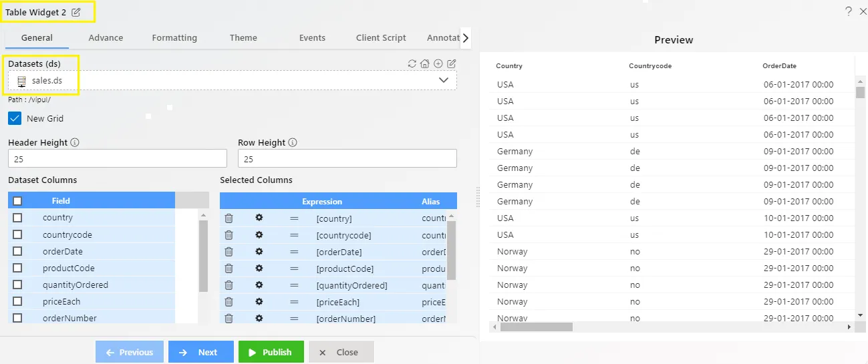Switch to the General tab
868x364 pixels.
[37, 38]
